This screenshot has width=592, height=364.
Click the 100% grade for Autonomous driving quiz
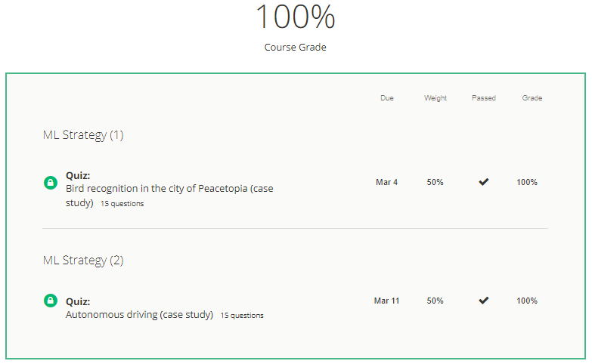pyautogui.click(x=527, y=301)
